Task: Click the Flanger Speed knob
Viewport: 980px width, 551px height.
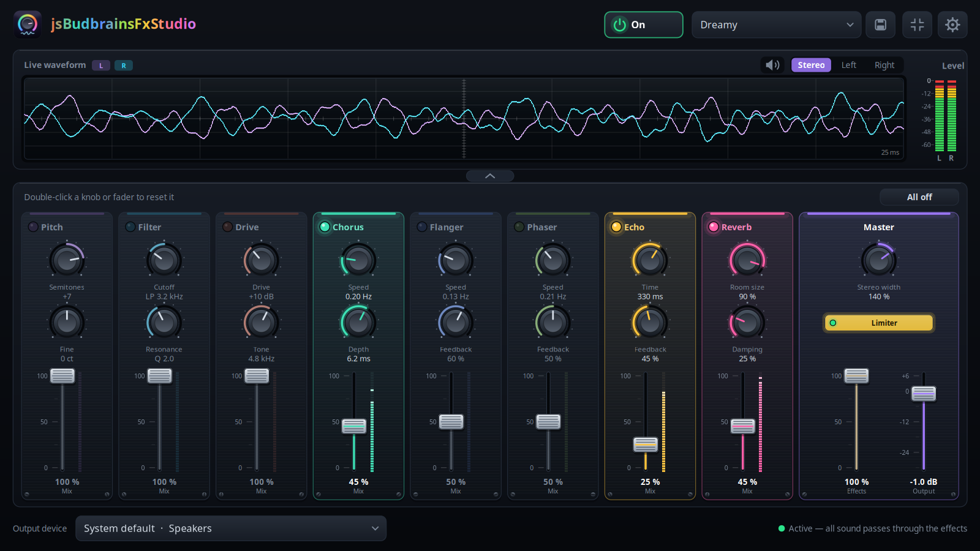Action: (456, 260)
